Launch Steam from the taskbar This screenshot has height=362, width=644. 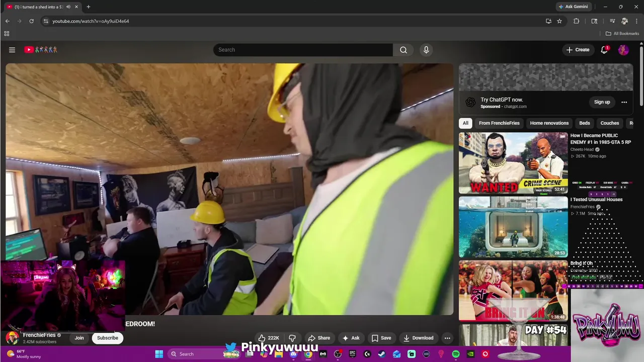(x=382, y=354)
